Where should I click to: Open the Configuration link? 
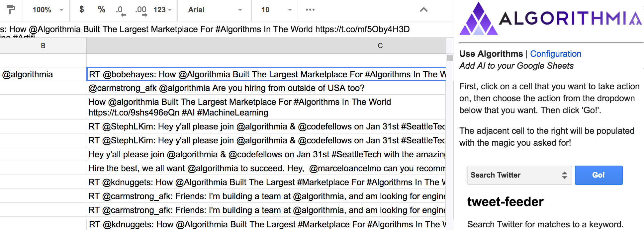[x=556, y=54]
